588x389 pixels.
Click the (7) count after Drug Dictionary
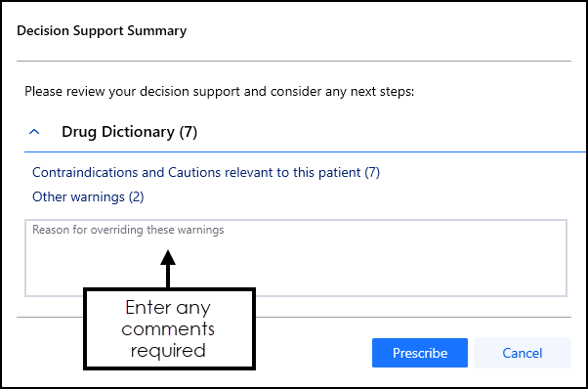pos(188,132)
